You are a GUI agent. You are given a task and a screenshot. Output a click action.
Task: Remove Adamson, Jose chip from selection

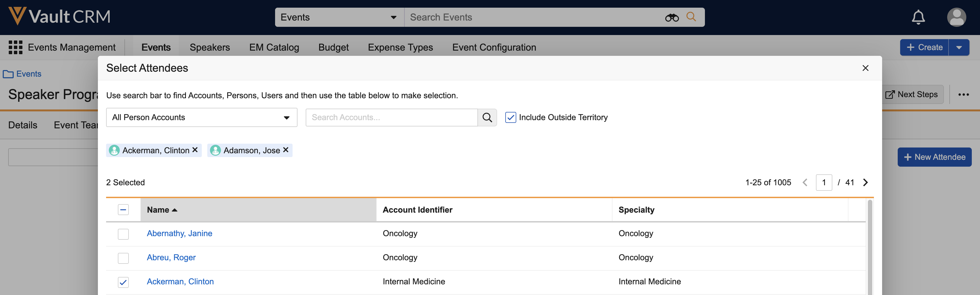[286, 150]
